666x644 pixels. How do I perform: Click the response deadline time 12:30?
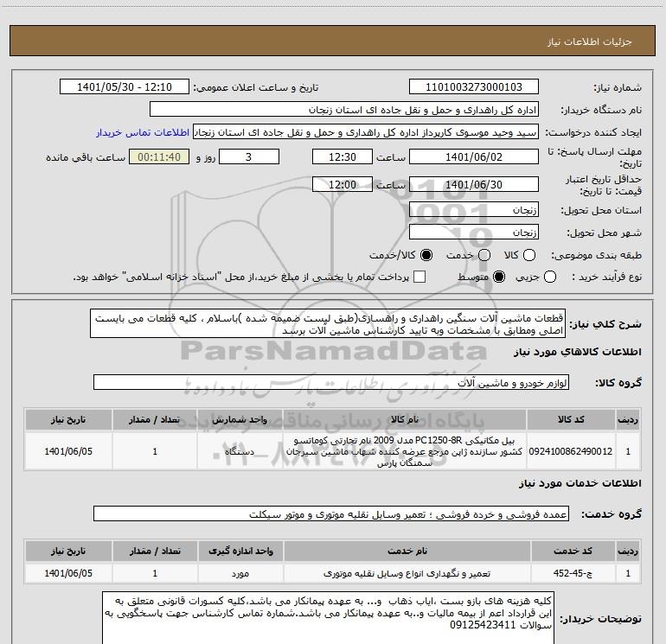point(343,156)
